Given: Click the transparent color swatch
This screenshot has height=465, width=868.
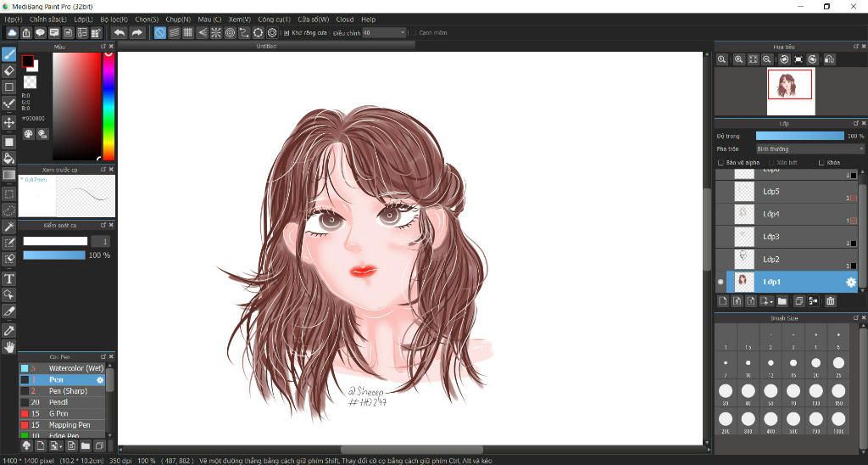Looking at the screenshot, I should tap(30, 82).
